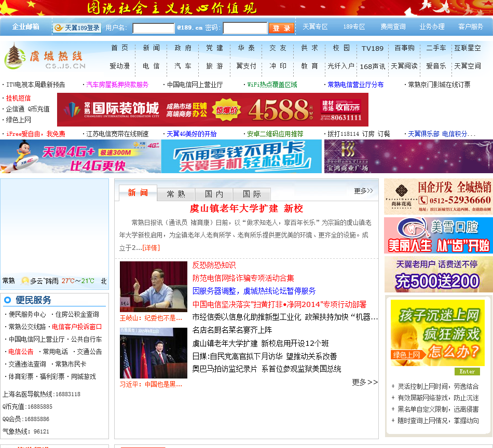Click the 虞城热线 pagoda site logo
493x448 pixels.
pos(45,57)
